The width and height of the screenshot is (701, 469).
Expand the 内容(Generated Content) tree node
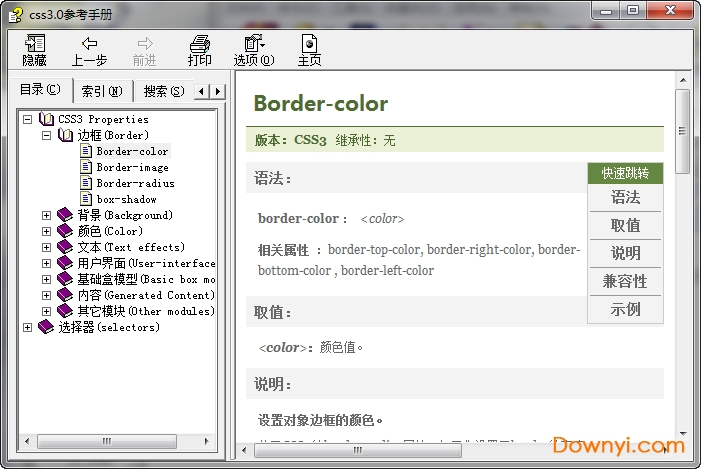pos(46,296)
